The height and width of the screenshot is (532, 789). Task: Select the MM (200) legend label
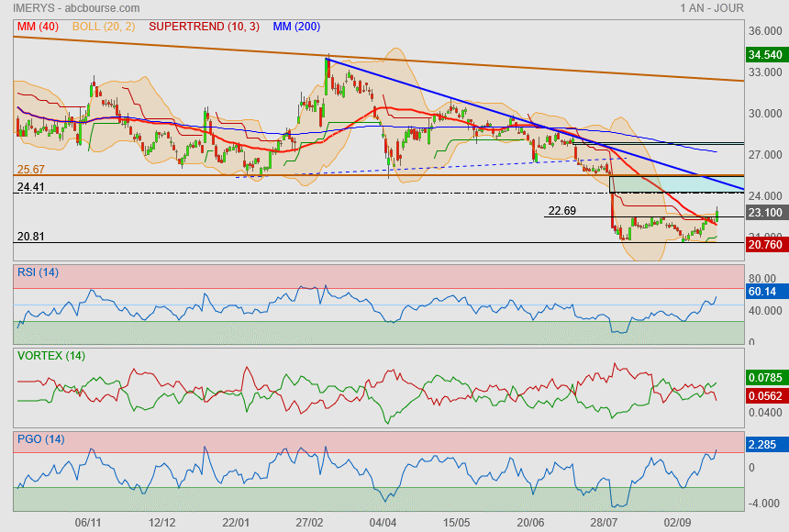tap(295, 27)
